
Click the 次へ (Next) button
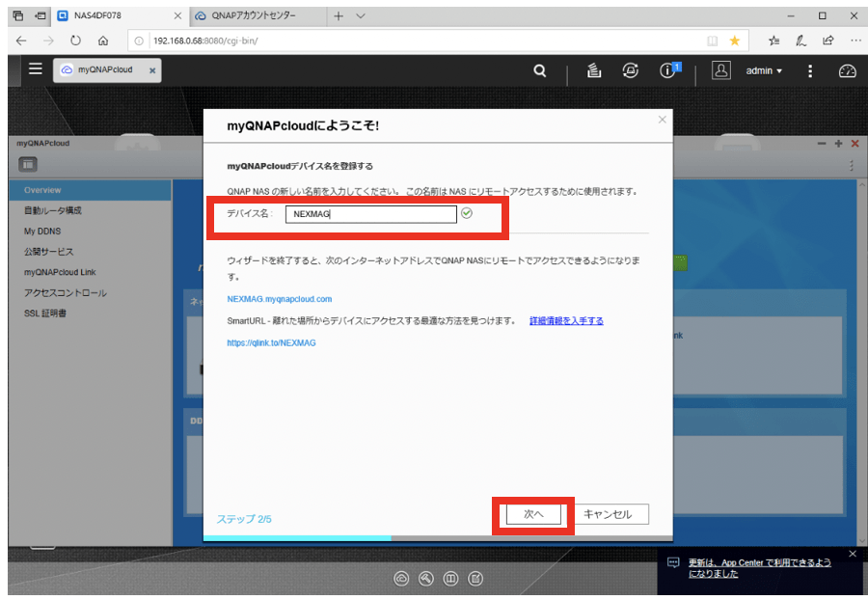[x=533, y=514]
